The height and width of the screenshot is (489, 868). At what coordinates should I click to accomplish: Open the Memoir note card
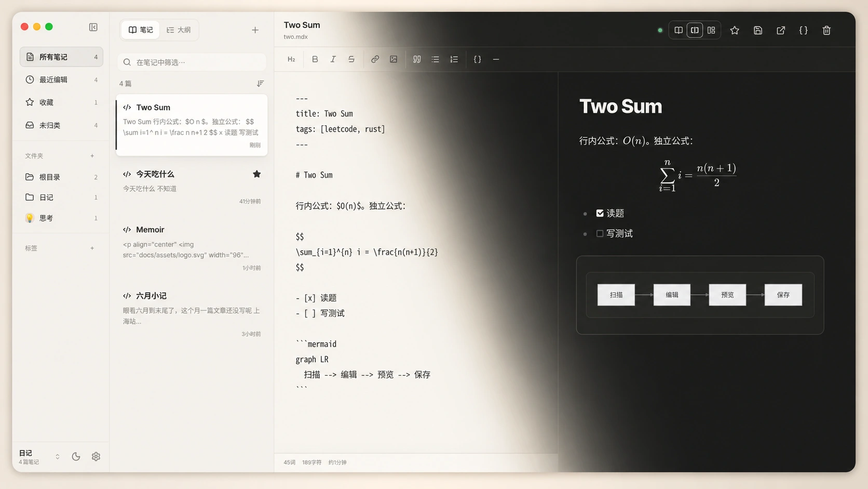[192, 248]
